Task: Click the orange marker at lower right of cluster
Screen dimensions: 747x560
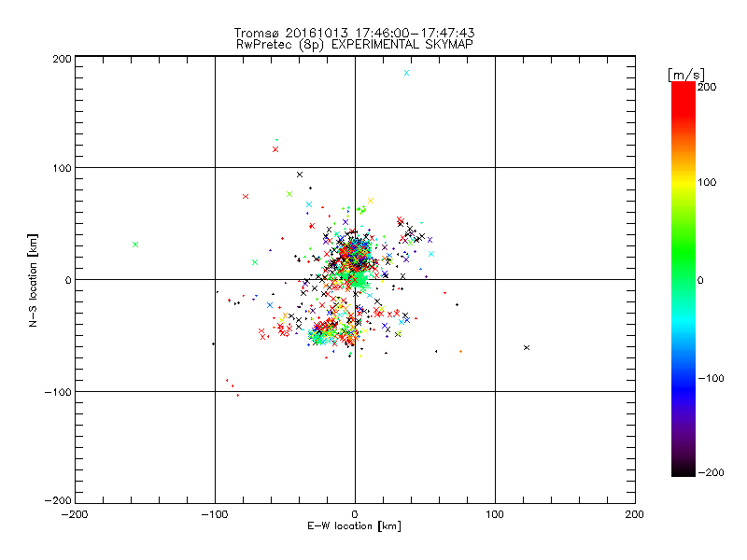Action: pos(460,351)
